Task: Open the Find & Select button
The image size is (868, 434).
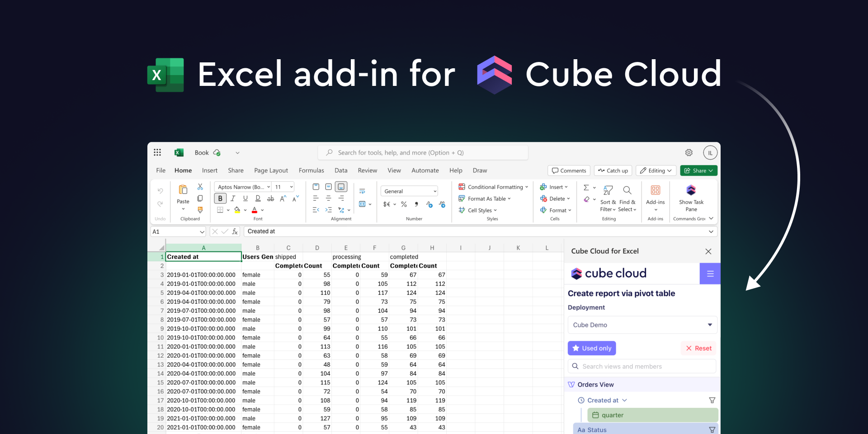Action: [x=627, y=198]
